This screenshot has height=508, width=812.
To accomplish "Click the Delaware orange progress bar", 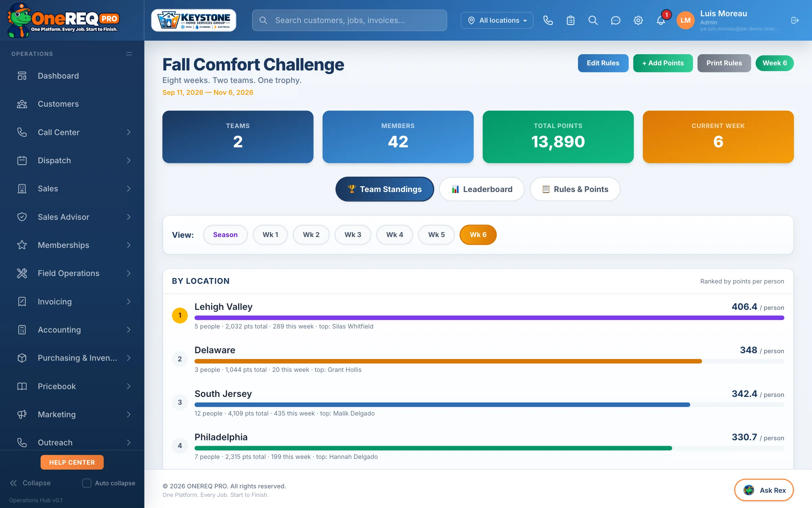I will coord(448,361).
